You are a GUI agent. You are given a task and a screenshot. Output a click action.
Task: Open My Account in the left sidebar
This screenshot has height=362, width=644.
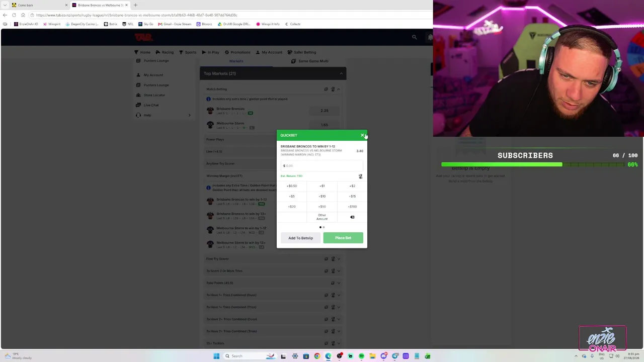click(153, 75)
